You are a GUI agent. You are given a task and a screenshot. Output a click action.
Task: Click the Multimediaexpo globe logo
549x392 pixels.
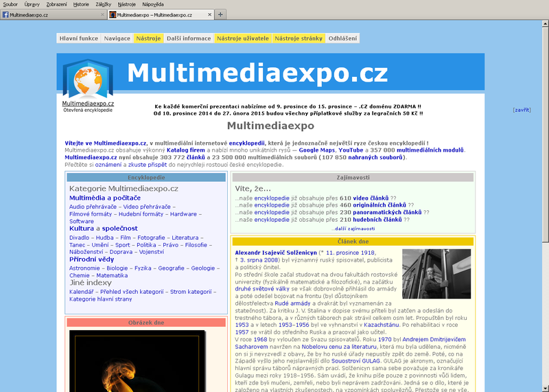click(88, 79)
